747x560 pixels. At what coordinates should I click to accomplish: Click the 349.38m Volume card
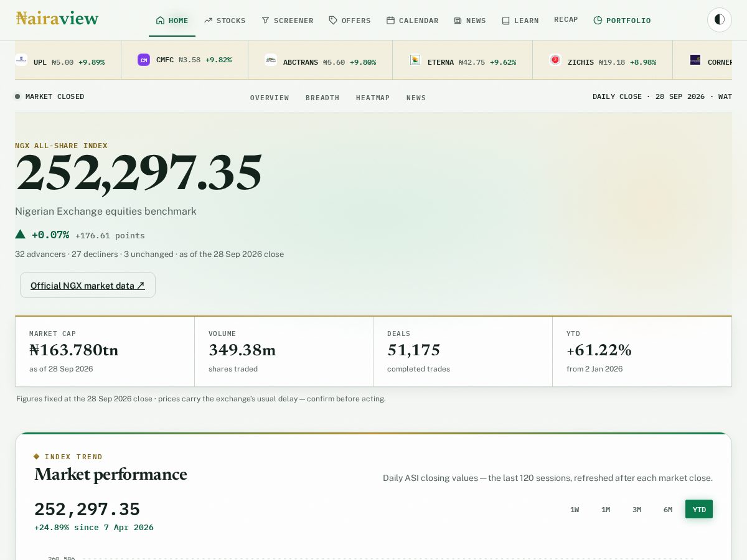(x=284, y=352)
